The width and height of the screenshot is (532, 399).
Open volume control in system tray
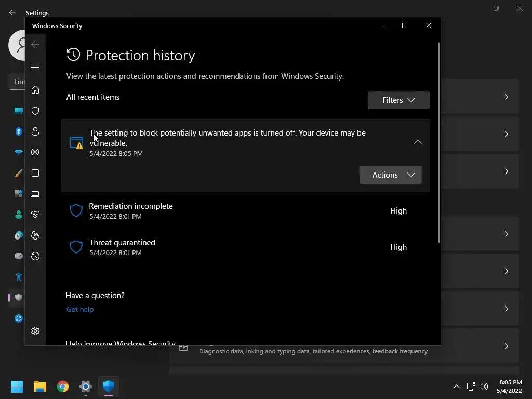(484, 387)
